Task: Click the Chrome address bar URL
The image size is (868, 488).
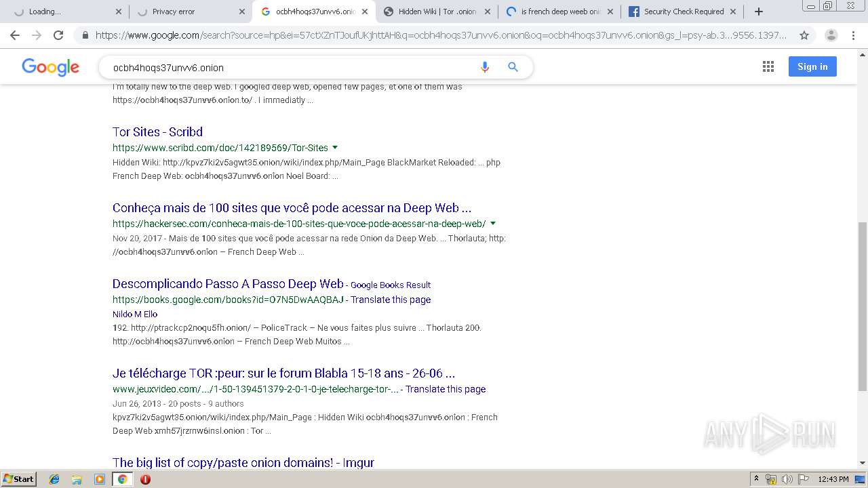Action: (441, 35)
